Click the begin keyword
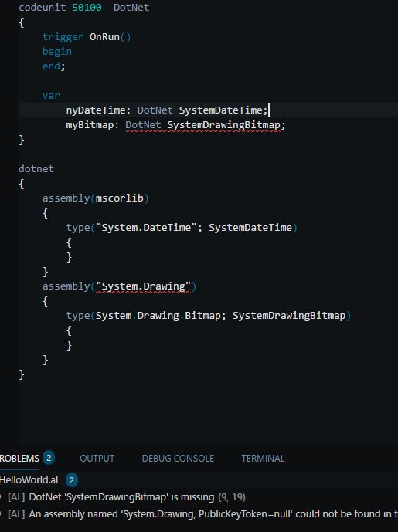Viewport: 398px width, 532px height. [x=57, y=52]
